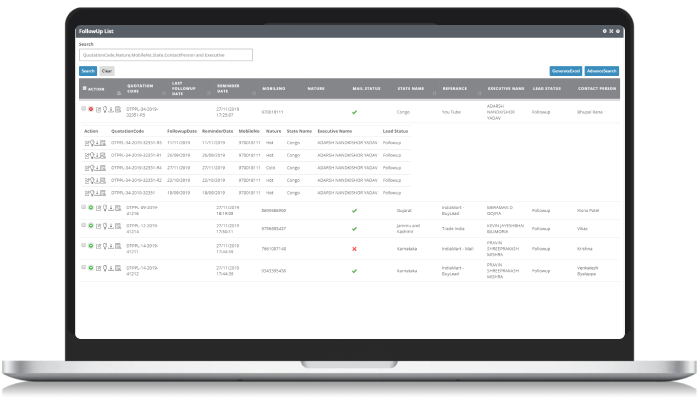The width and height of the screenshot is (699, 406).
Task: Select the checkbox for quotation DTPPL-14-2019-41211
Action: point(83,245)
